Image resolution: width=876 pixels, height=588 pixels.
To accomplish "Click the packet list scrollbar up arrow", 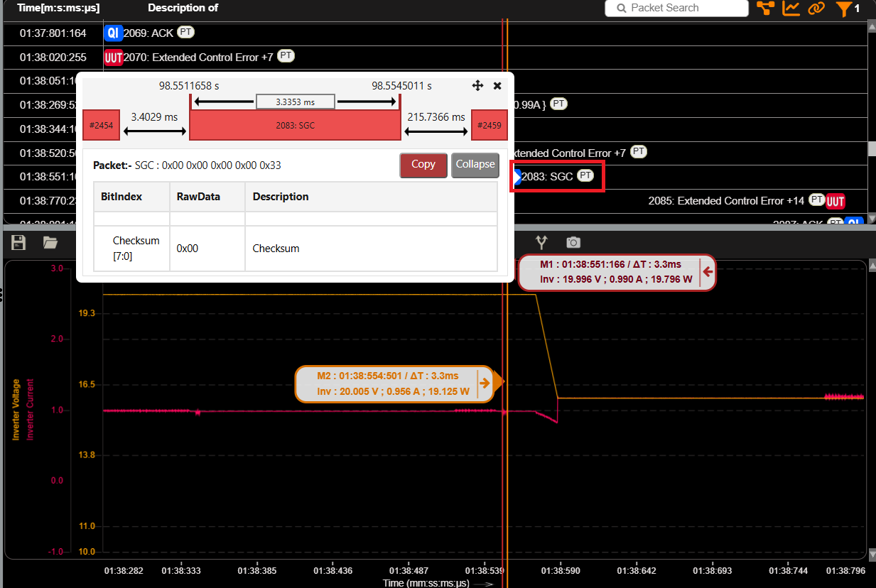I will (x=871, y=26).
